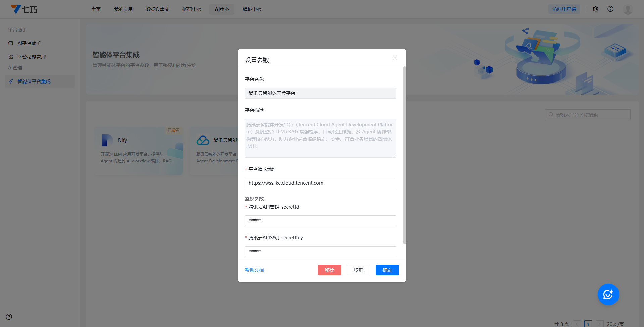Open the floating AI assistant chat button

[x=608, y=294]
